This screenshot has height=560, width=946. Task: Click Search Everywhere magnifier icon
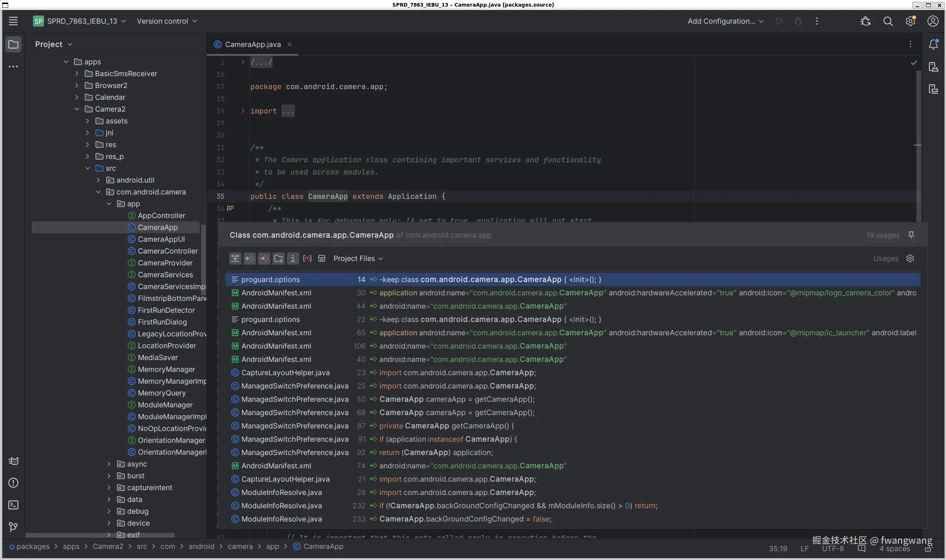tap(888, 21)
